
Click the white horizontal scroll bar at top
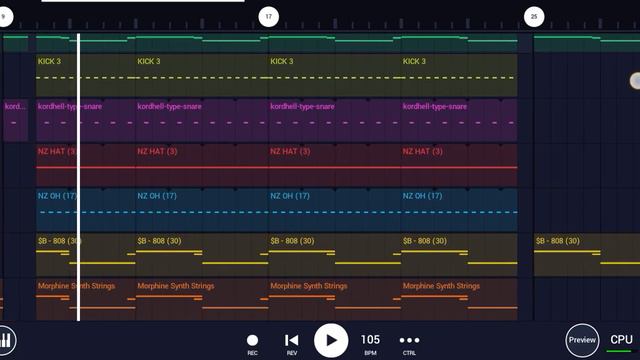tap(143, 1)
